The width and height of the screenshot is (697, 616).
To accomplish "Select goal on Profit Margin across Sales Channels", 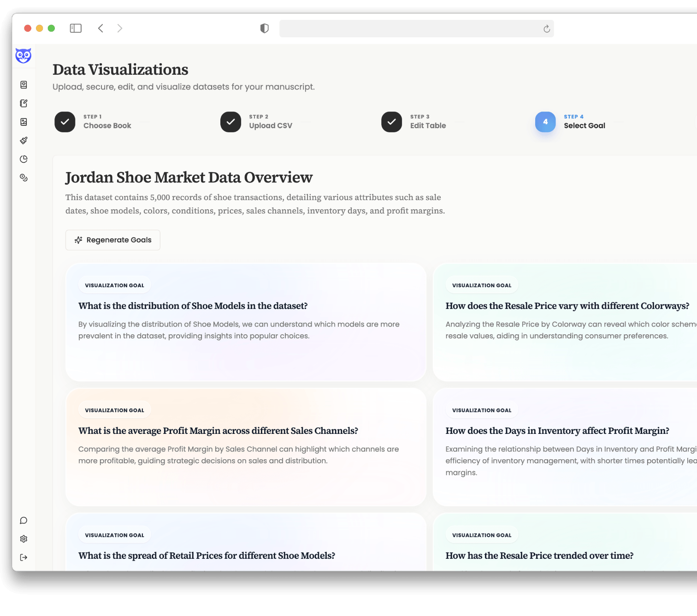I will [x=246, y=447].
